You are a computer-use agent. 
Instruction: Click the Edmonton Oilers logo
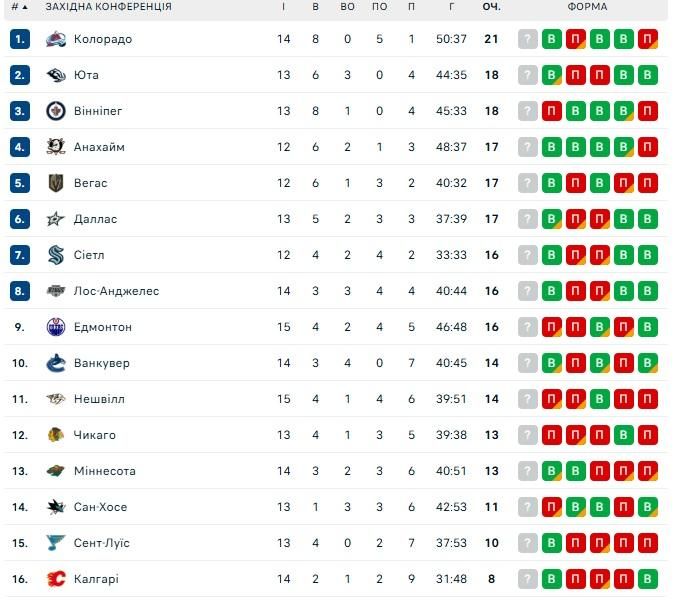click(56, 328)
